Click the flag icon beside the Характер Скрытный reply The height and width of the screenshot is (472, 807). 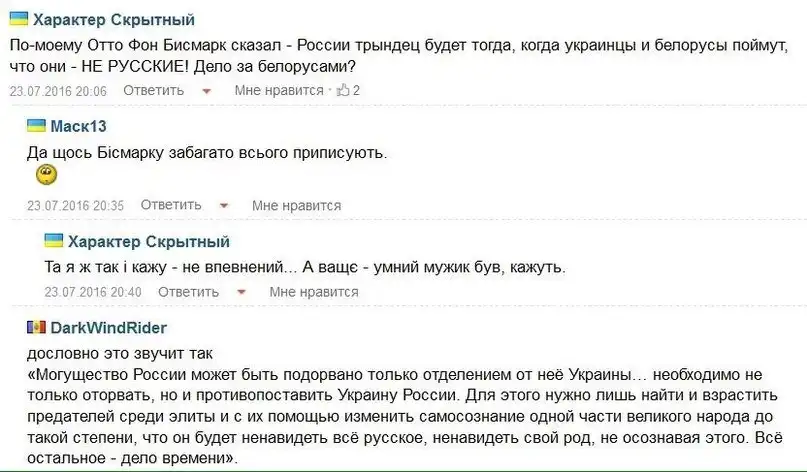(x=54, y=241)
